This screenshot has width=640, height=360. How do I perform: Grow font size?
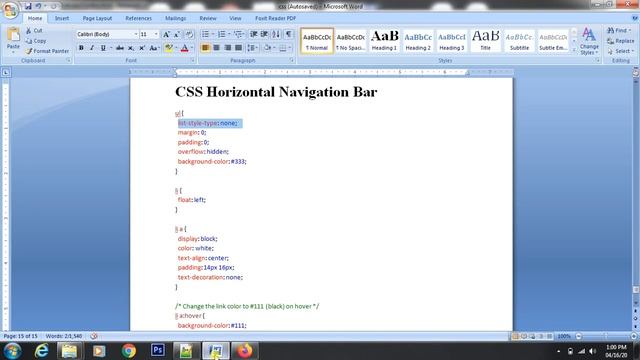[x=166, y=34]
